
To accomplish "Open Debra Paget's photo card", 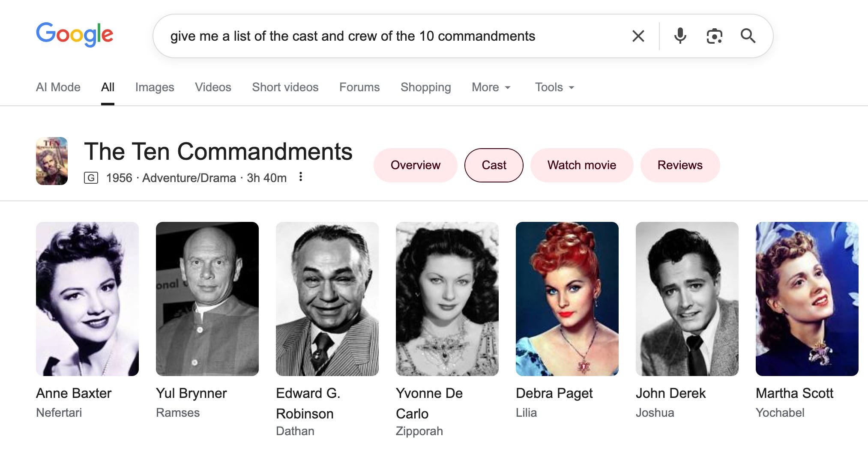I will pos(567,299).
